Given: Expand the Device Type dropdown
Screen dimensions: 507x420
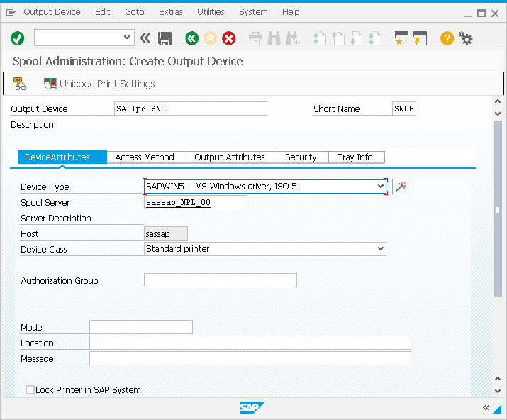Looking at the screenshot, I should point(381,187).
